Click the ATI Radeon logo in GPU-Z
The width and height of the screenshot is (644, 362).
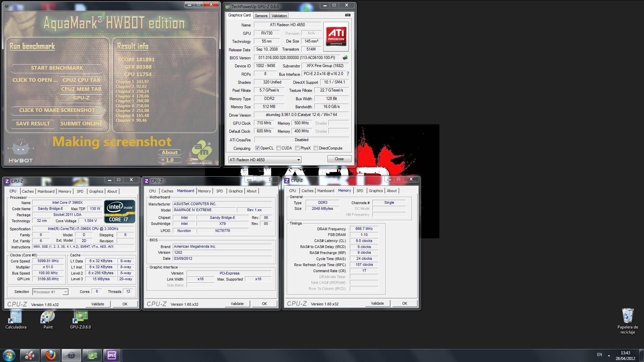pos(336,37)
